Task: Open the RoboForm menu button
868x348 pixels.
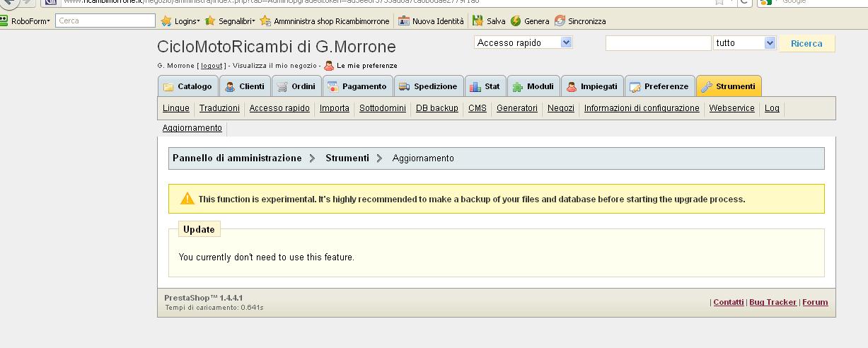Action: 26,21
